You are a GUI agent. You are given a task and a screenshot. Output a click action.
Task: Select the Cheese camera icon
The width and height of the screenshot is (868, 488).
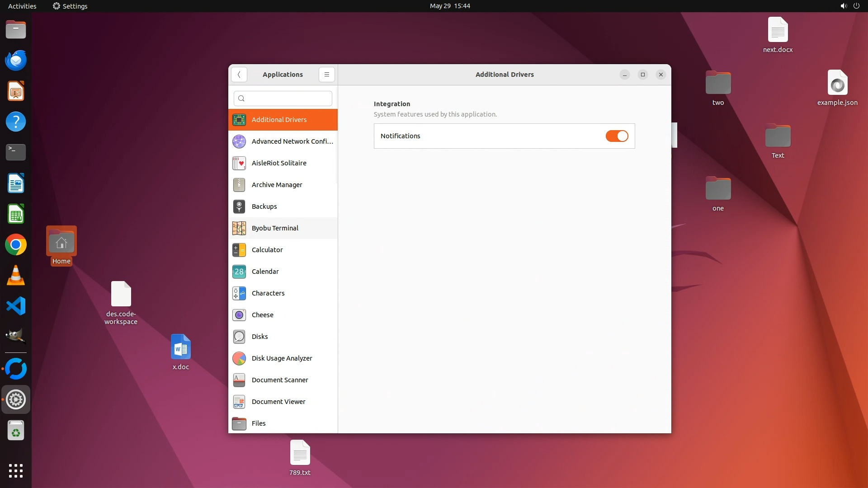[x=239, y=315]
